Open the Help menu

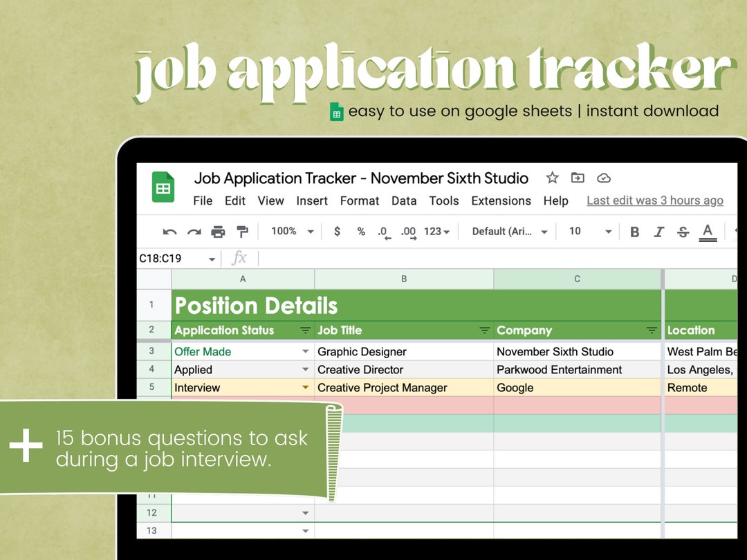(x=556, y=201)
